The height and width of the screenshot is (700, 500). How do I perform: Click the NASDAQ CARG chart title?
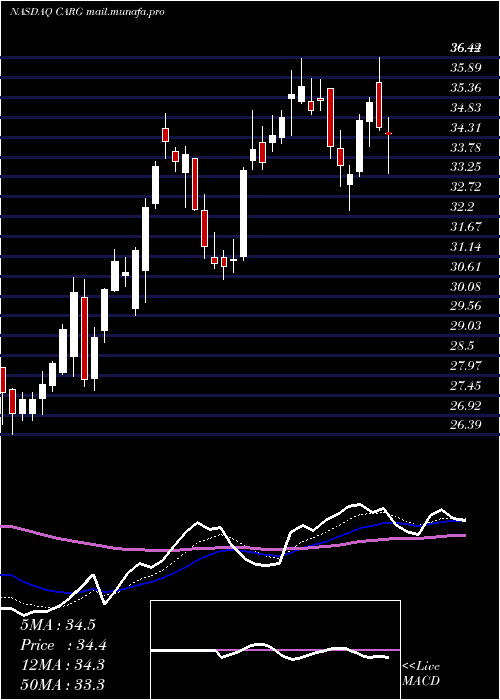(x=87, y=12)
